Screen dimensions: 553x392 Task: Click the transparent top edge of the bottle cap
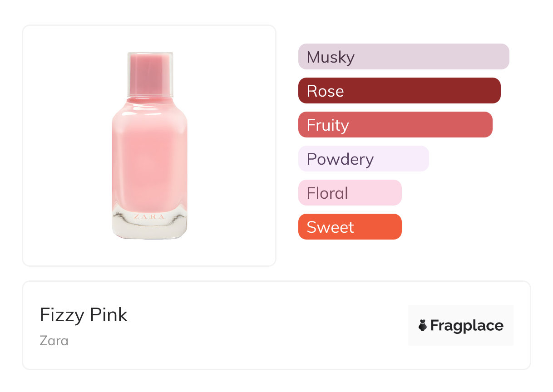point(150,54)
